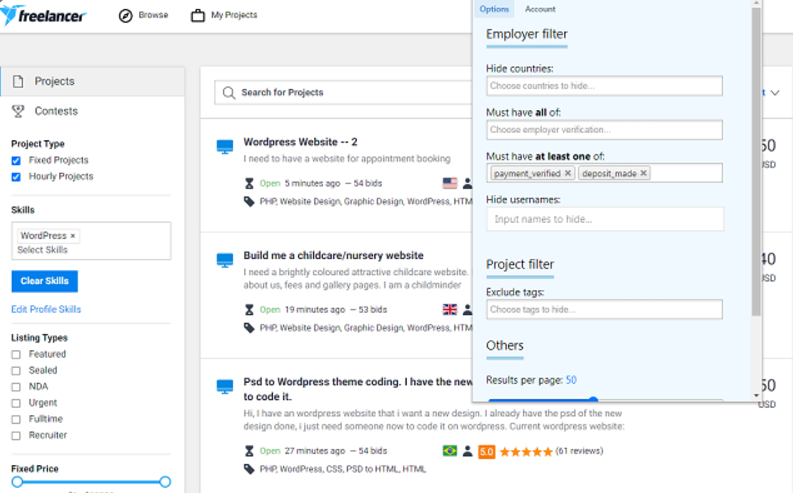Focus the Hide usernames input
This screenshot has height=493, width=793.
tap(605, 219)
